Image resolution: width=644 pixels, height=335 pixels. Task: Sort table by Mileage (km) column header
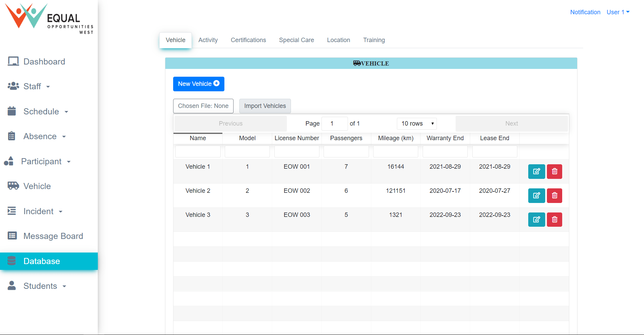tap(395, 138)
